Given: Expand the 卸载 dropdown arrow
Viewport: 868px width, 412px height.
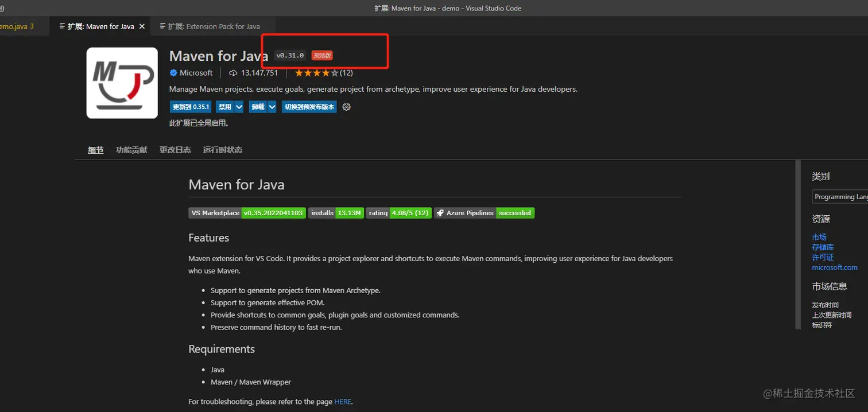Looking at the screenshot, I should (x=272, y=107).
